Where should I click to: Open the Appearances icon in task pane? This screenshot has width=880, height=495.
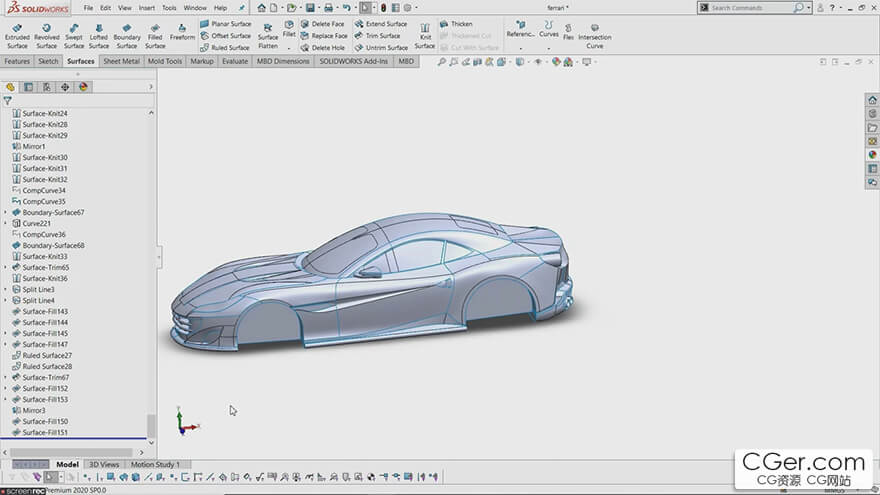coord(872,154)
